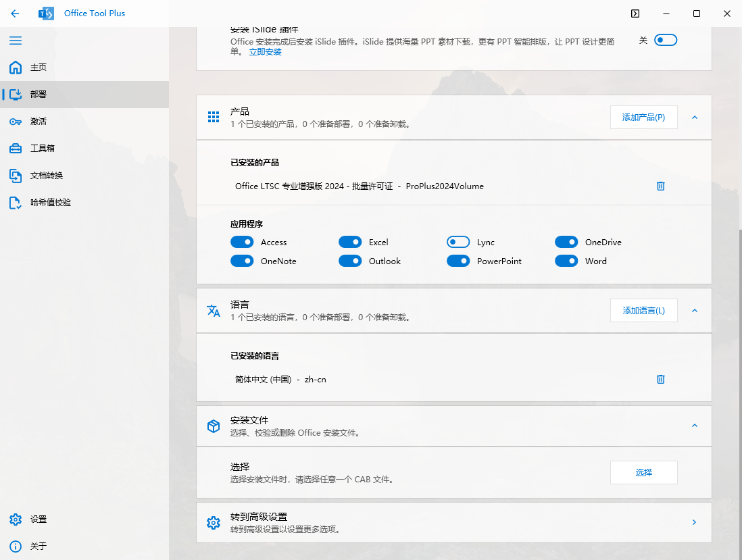
Task: Click the Activate key icon in sidebar
Action: coord(16,122)
